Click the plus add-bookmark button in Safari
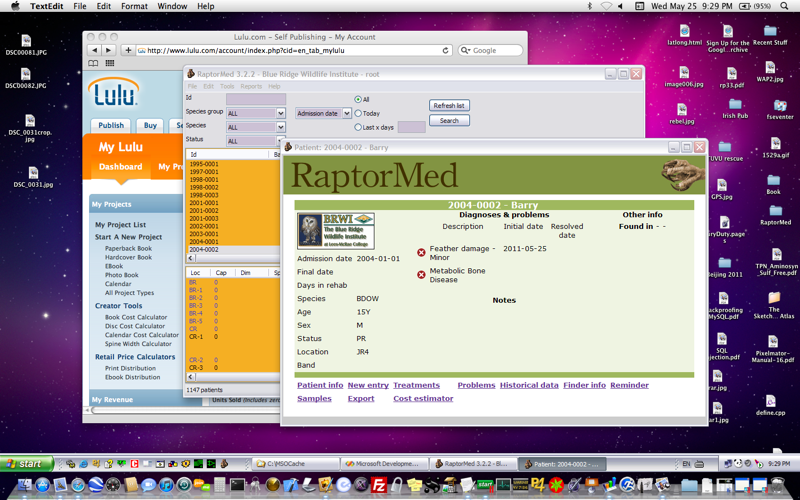The height and width of the screenshot is (500, 800). (x=128, y=50)
